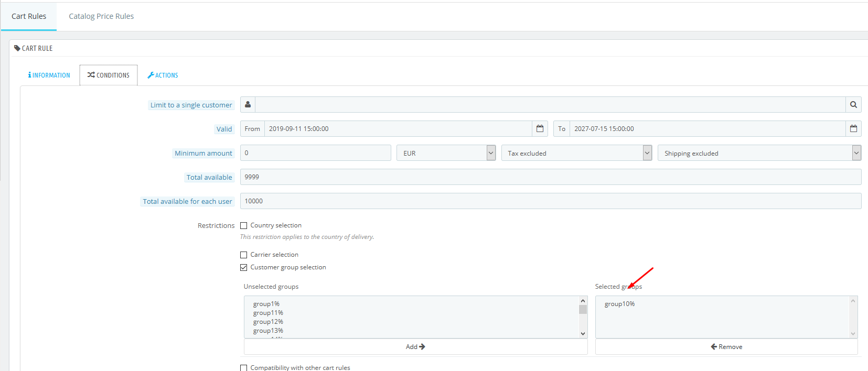Screen dimensions: 868x371
Task: Click the tag icon next to CART RULE
Action: [x=17, y=48]
